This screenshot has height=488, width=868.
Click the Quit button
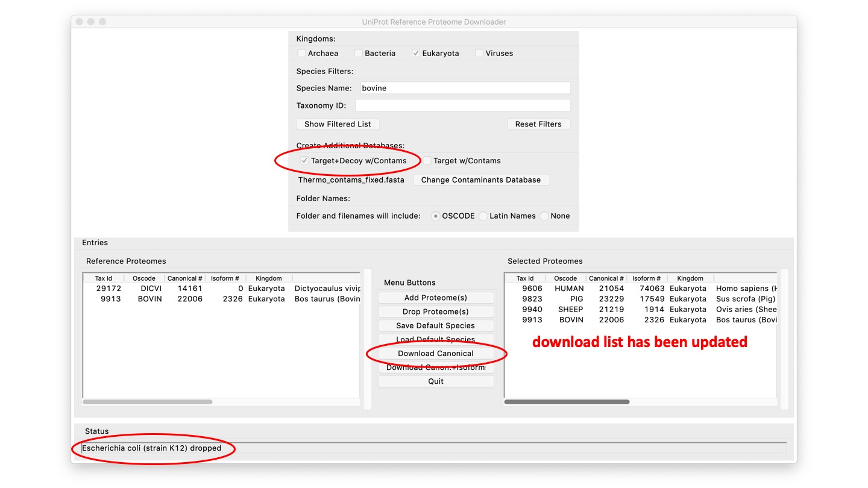coord(436,381)
